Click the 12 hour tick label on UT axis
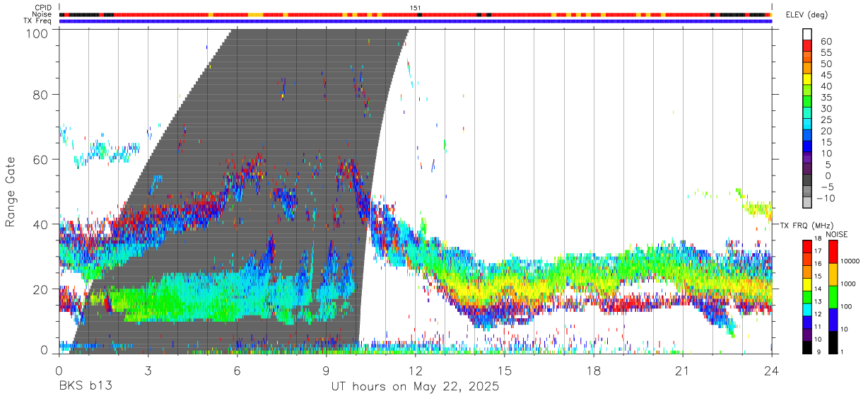Viewport: 868px width, 401px height. (x=415, y=371)
